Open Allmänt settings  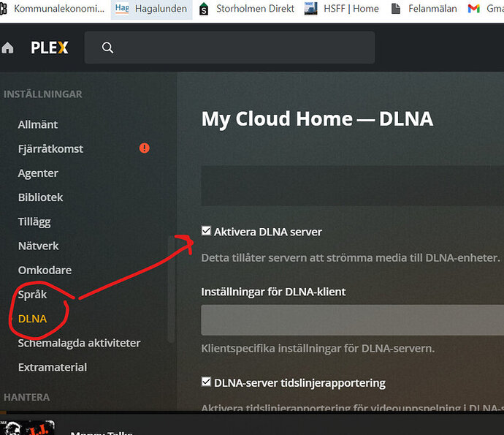click(37, 124)
